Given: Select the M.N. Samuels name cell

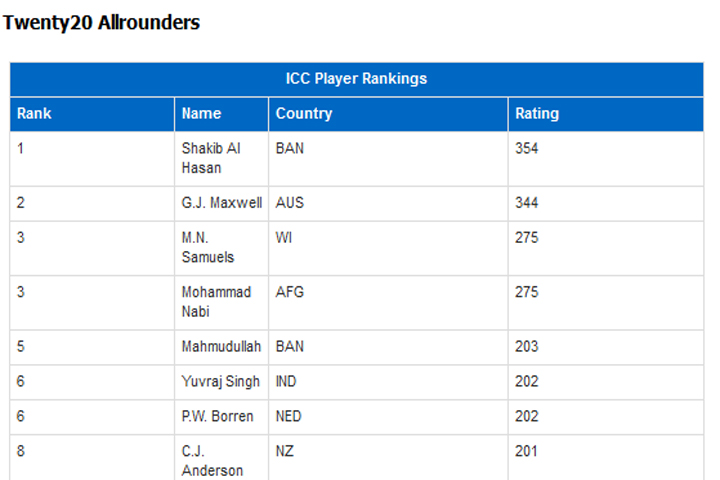Looking at the screenshot, I should (x=221, y=248).
